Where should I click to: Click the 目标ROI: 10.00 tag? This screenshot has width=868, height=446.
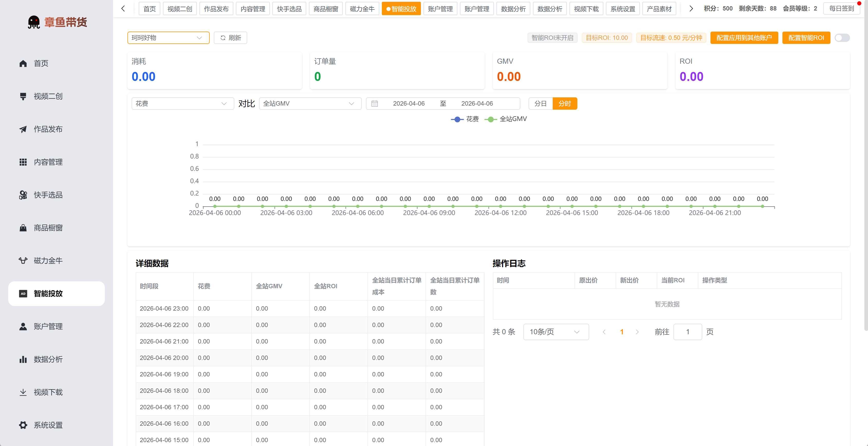606,38
